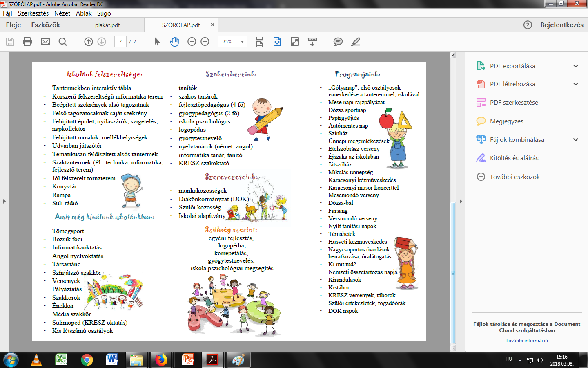Screen dimensions: 588x368
Task: Click the Send file by email icon
Action: tap(45, 42)
